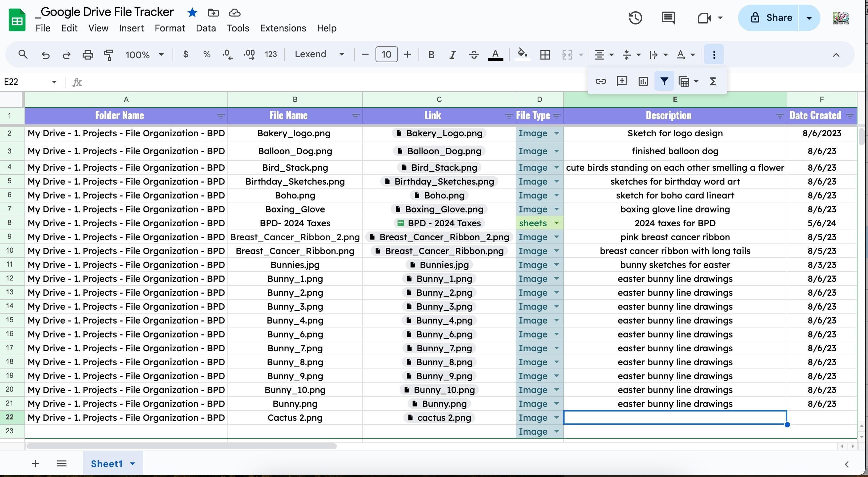Decrease font size minus button
Viewport: 868px width, 477px height.
[x=365, y=54]
